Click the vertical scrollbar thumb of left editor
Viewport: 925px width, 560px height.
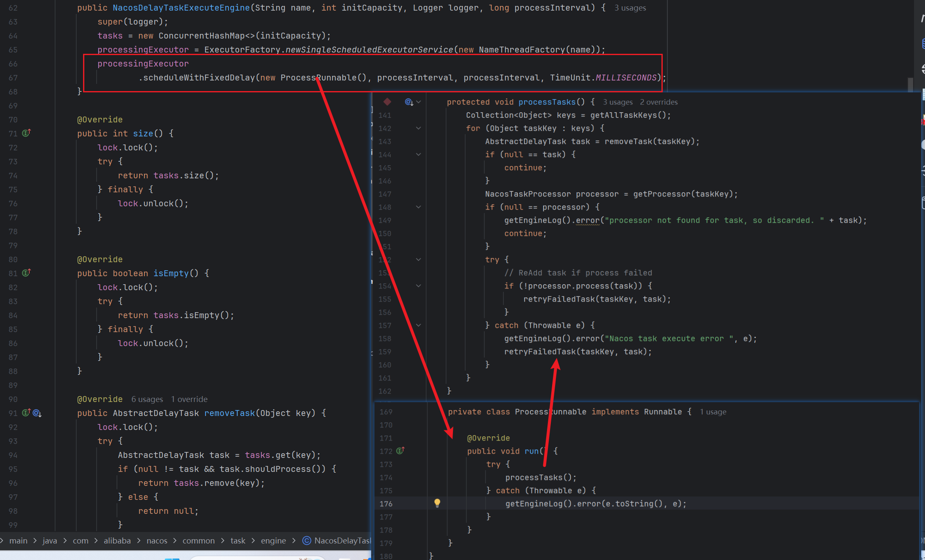[910, 84]
